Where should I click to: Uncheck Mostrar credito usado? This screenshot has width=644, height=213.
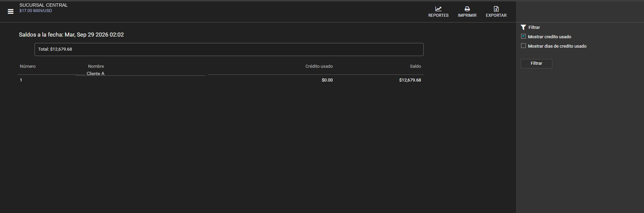click(523, 36)
